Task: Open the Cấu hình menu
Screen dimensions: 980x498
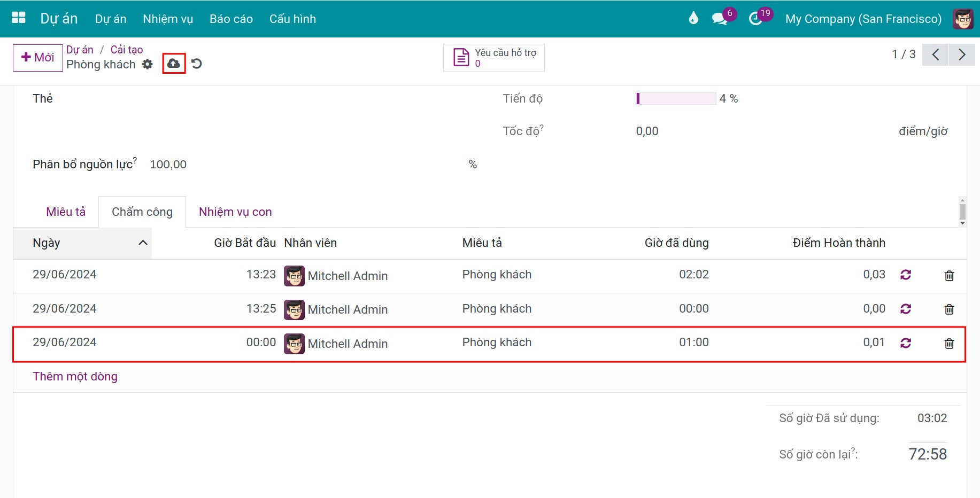Action: click(292, 19)
